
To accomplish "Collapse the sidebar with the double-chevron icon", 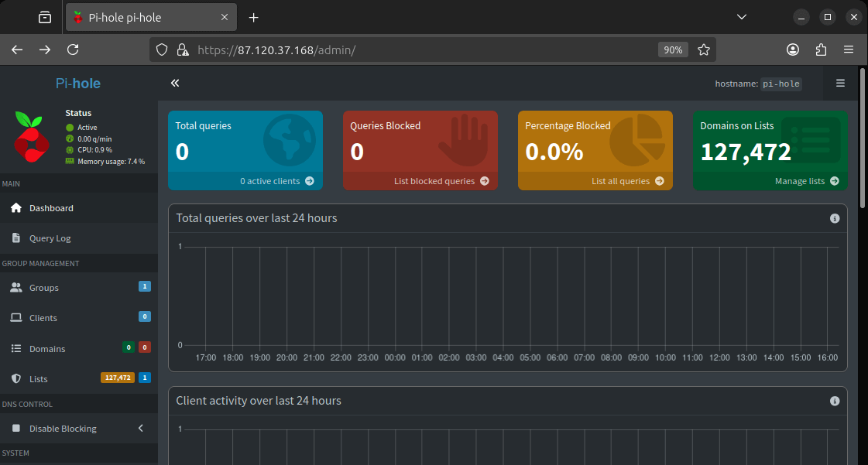I will 175,83.
